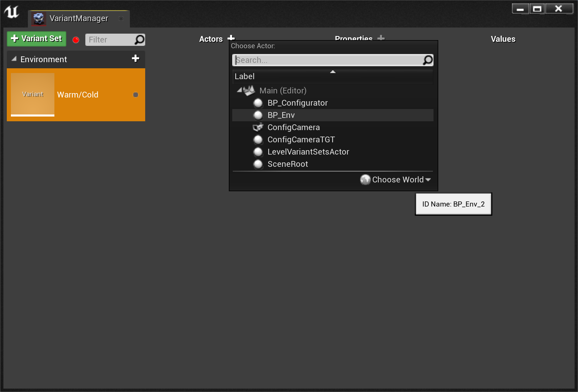The image size is (578, 392).
Task: Click the ConfigCamera camera icon
Action: [258, 127]
